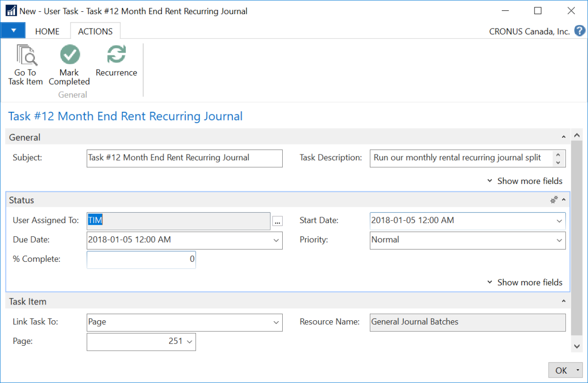588x383 pixels.
Task: Open the OK button dropdown arrow
Action: click(x=579, y=371)
